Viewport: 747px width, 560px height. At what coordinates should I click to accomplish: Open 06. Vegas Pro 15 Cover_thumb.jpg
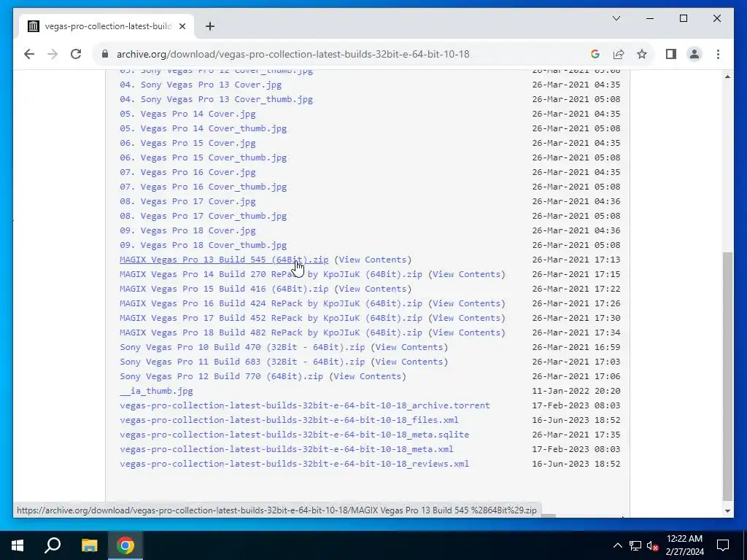(203, 157)
